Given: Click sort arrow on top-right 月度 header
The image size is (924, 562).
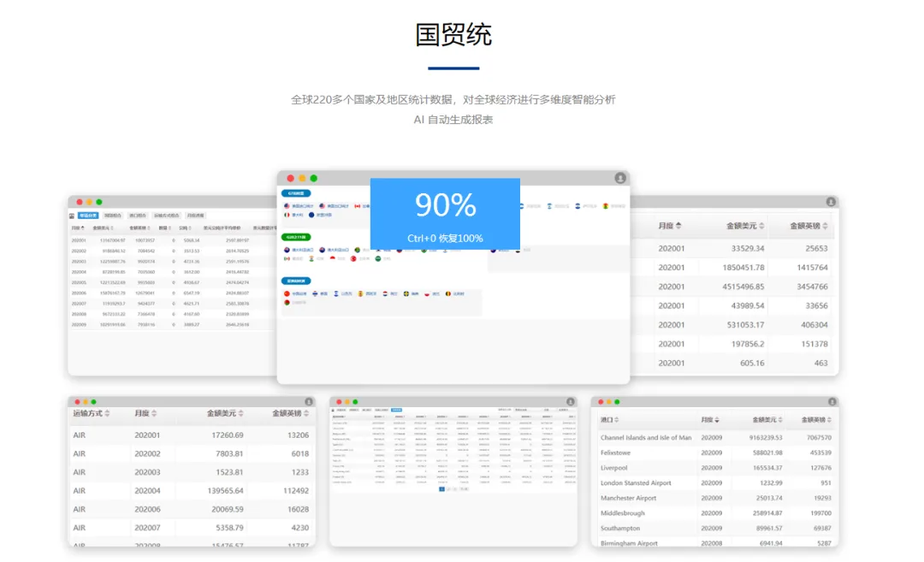Looking at the screenshot, I should point(679,226).
